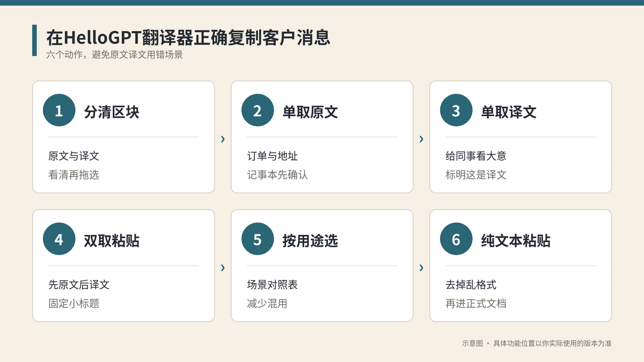Image resolution: width=644 pixels, height=362 pixels.
Task: Select the heading 按用途选
Action: 310,240
